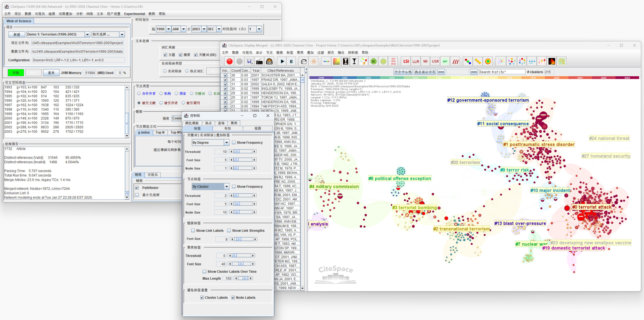This screenshot has width=644, height=320.
Task: Uncheck the Pathfinder pruning option
Action: pos(137,188)
